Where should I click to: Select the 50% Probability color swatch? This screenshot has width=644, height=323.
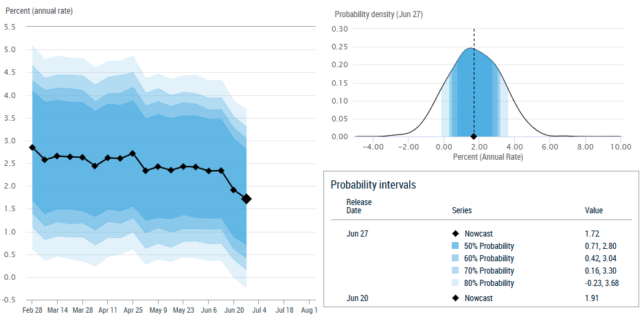click(x=457, y=246)
